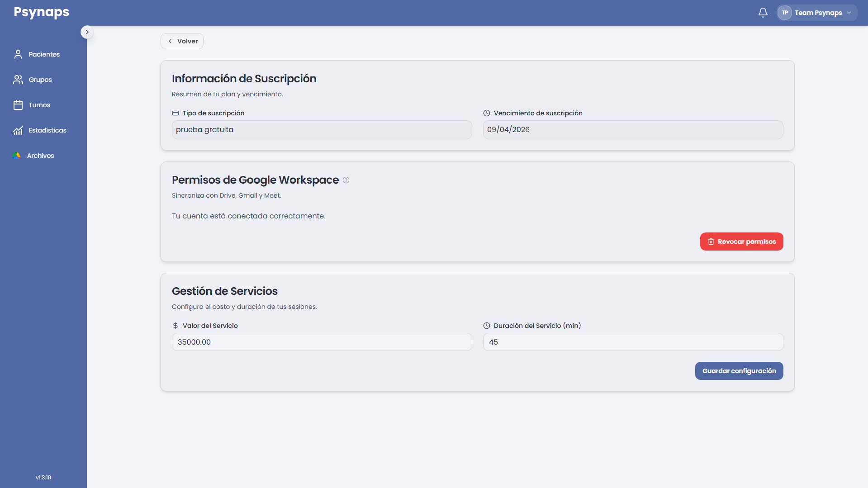The image size is (868, 488).
Task: Click the Psynaps logo
Action: tap(41, 12)
